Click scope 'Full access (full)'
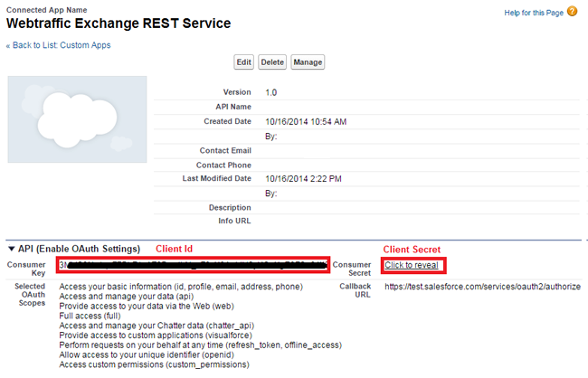 pyautogui.click(x=90, y=316)
